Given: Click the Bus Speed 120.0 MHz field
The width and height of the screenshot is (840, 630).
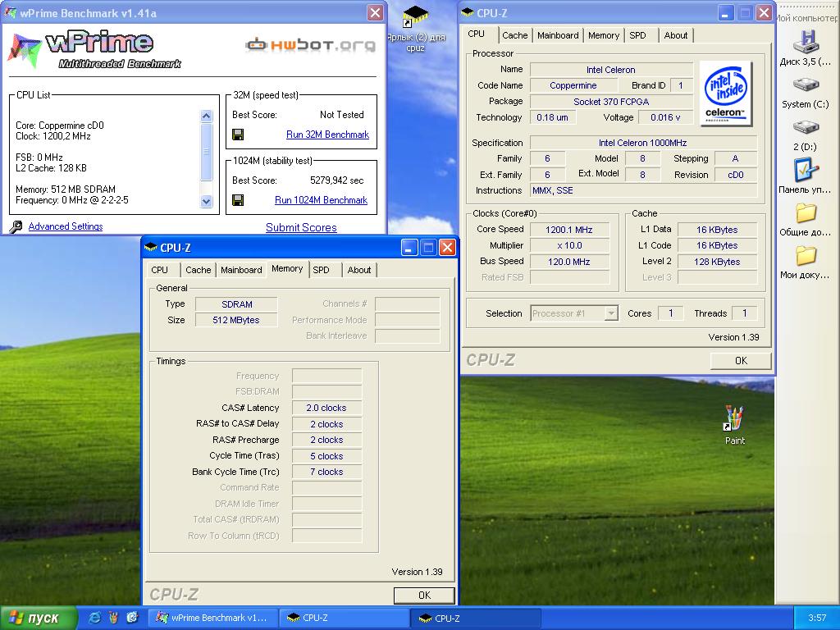Looking at the screenshot, I should pyautogui.click(x=569, y=262).
